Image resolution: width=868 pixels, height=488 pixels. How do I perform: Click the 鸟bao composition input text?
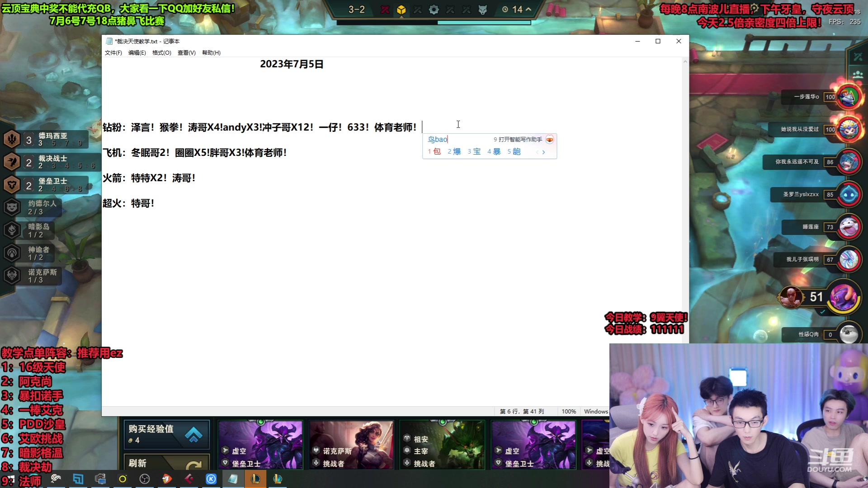point(438,140)
